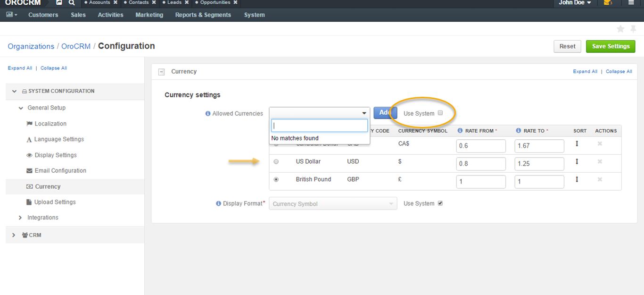This screenshot has width=644, height=295.
Task: Open the Marketing menu
Action: [149, 15]
